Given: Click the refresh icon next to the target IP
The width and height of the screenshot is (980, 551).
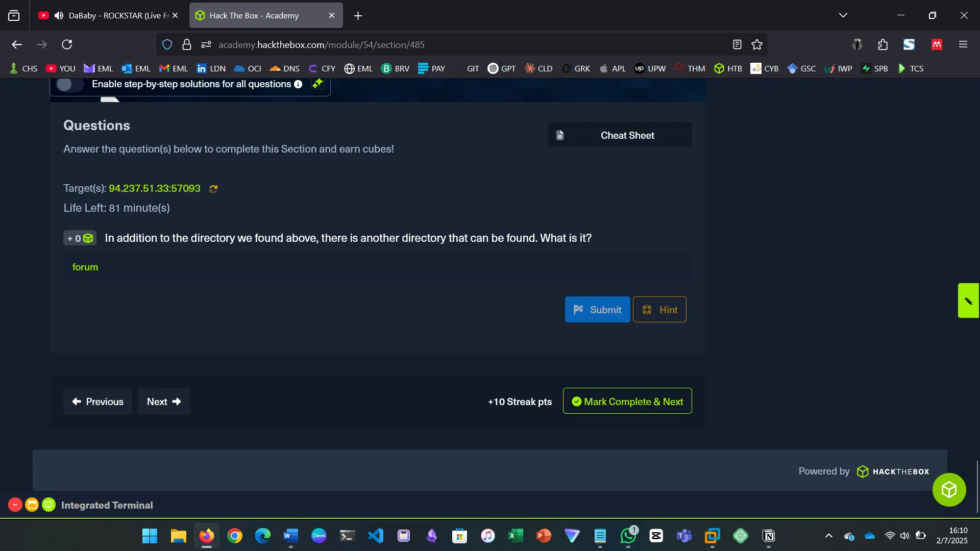Looking at the screenshot, I should click(213, 189).
